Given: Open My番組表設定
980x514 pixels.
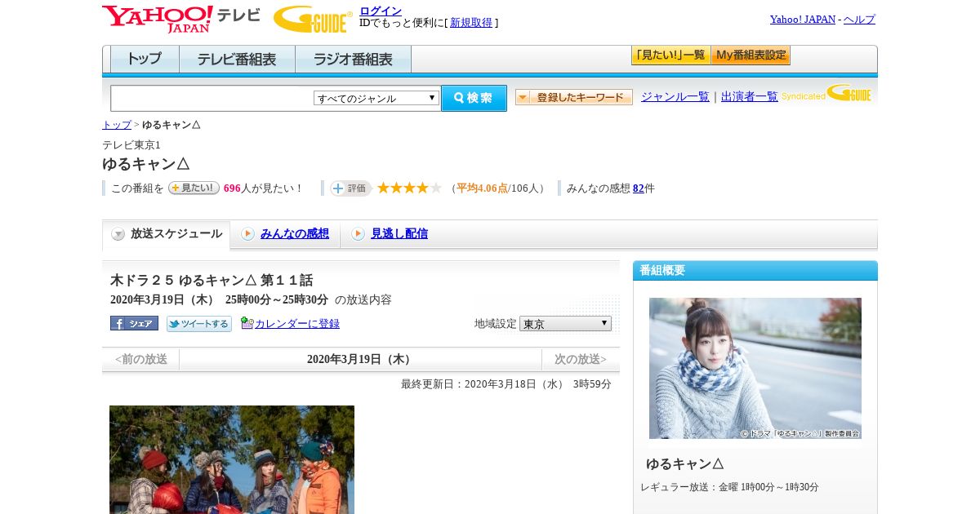Looking at the screenshot, I should tap(751, 55).
